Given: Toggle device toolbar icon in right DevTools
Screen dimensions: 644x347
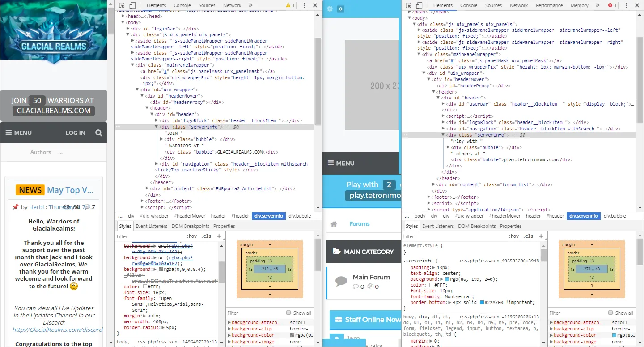Looking at the screenshot, I should click(419, 5).
